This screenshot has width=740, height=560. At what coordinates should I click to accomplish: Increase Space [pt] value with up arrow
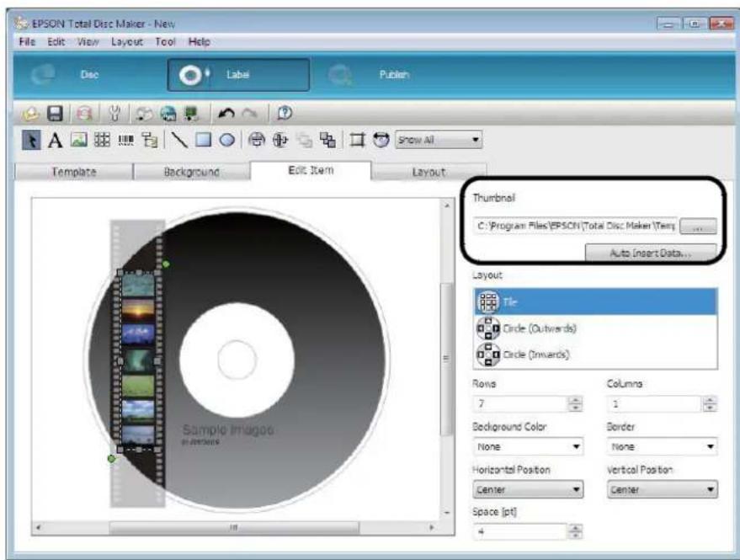575,528
